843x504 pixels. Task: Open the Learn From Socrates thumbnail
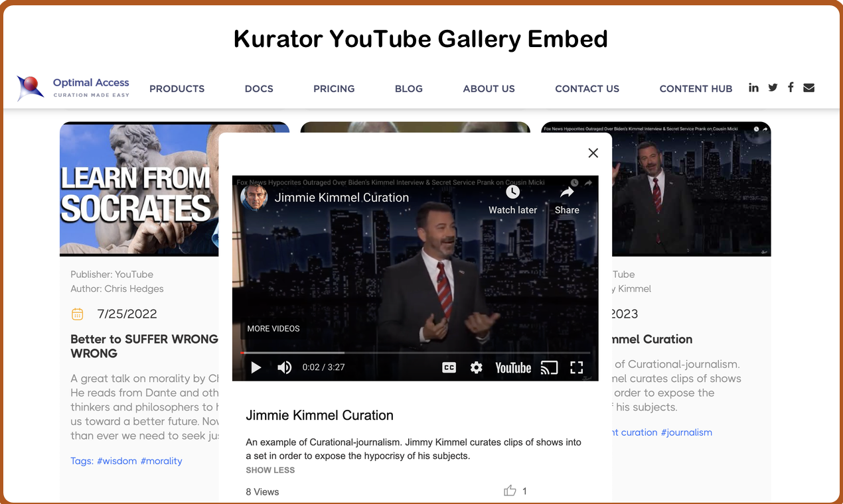click(x=139, y=188)
